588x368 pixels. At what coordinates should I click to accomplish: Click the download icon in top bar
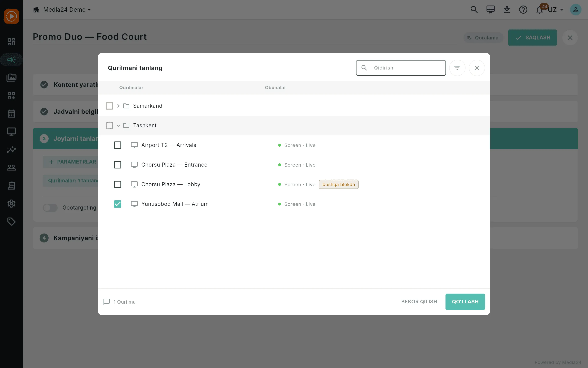click(x=507, y=9)
